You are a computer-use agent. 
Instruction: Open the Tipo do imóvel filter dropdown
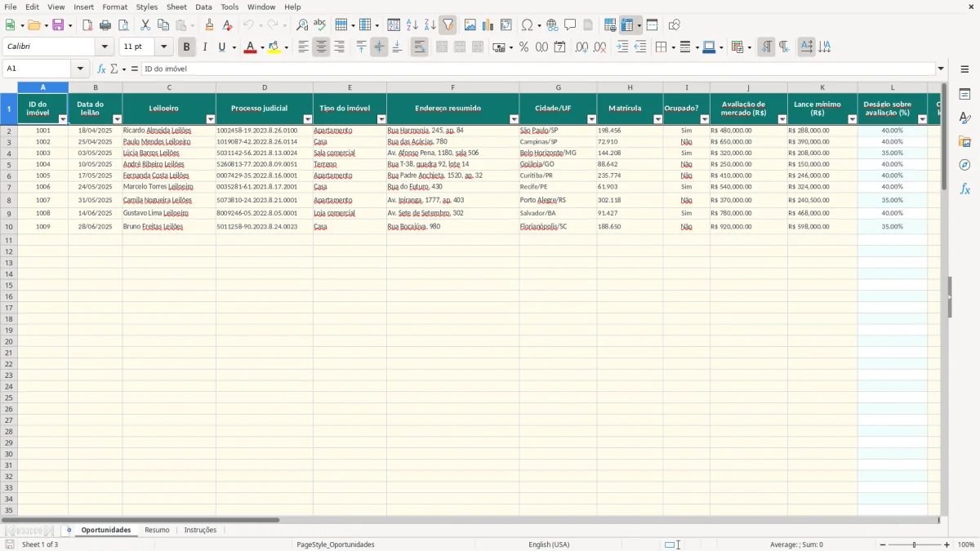(381, 119)
